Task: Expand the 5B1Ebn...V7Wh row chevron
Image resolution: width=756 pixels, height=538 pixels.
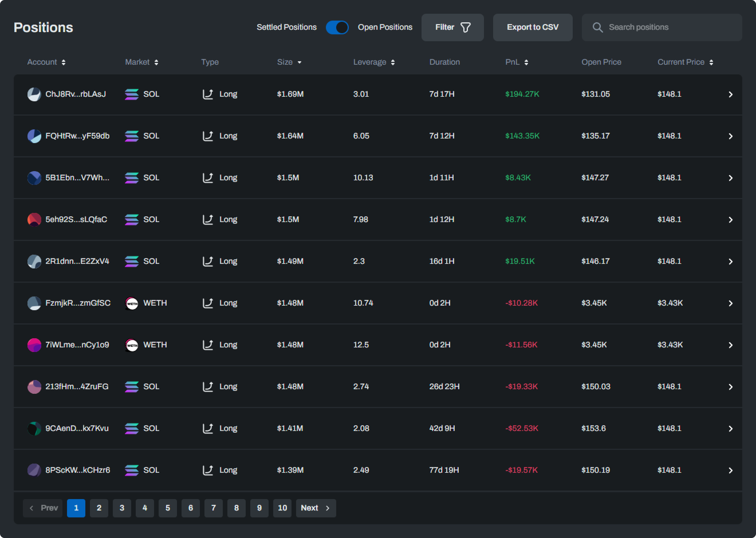Action: point(731,178)
